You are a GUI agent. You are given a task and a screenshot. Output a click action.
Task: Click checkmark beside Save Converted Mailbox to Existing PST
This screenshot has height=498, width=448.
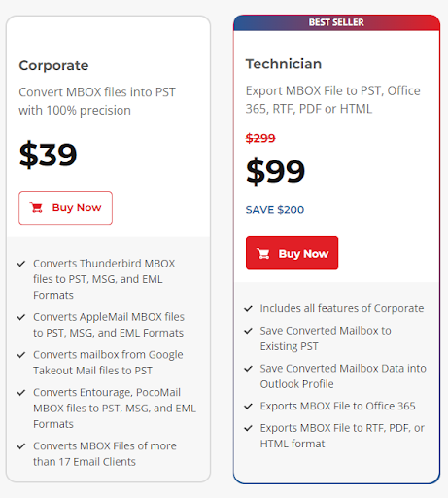click(249, 331)
